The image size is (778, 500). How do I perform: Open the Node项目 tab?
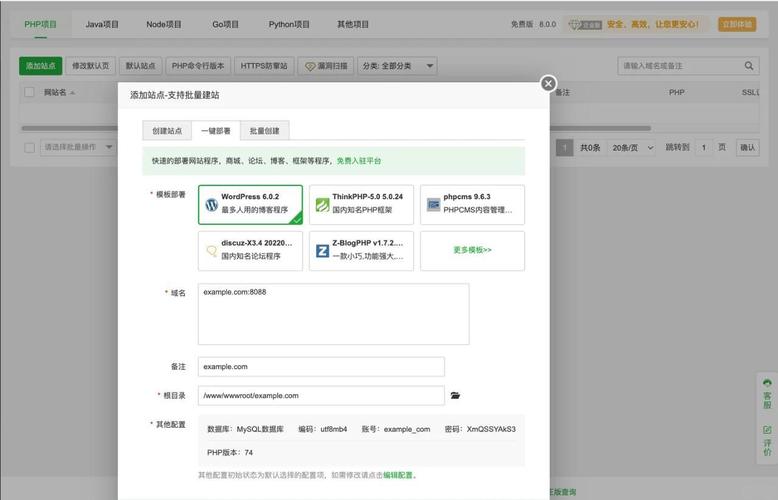click(164, 24)
